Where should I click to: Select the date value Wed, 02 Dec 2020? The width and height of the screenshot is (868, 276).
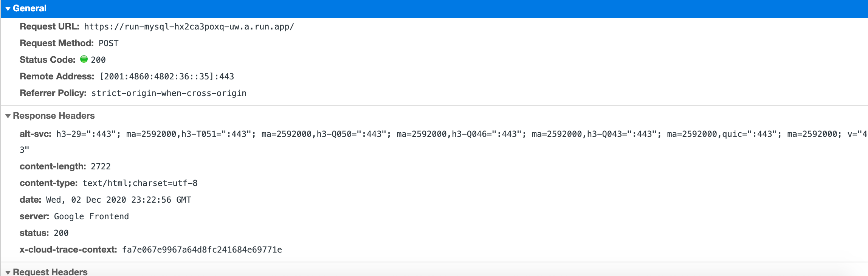[119, 200]
